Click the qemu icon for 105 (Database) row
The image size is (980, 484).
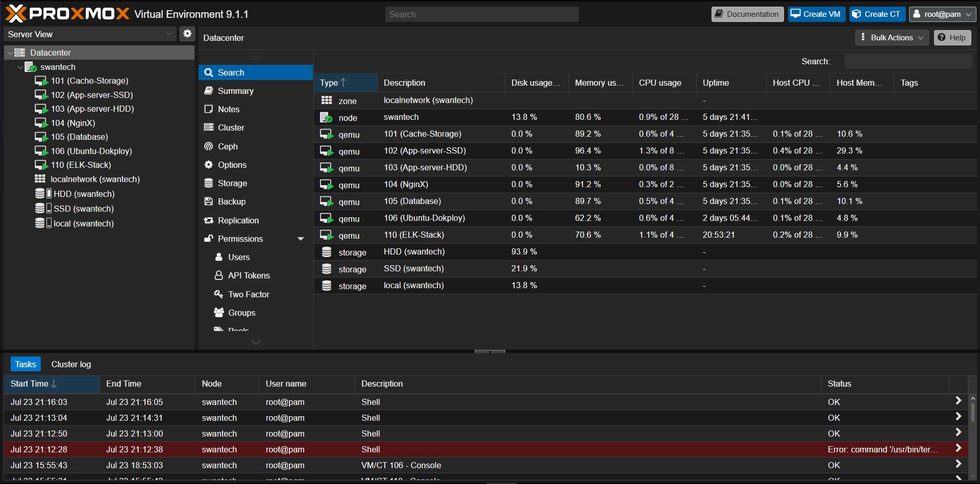(x=327, y=201)
